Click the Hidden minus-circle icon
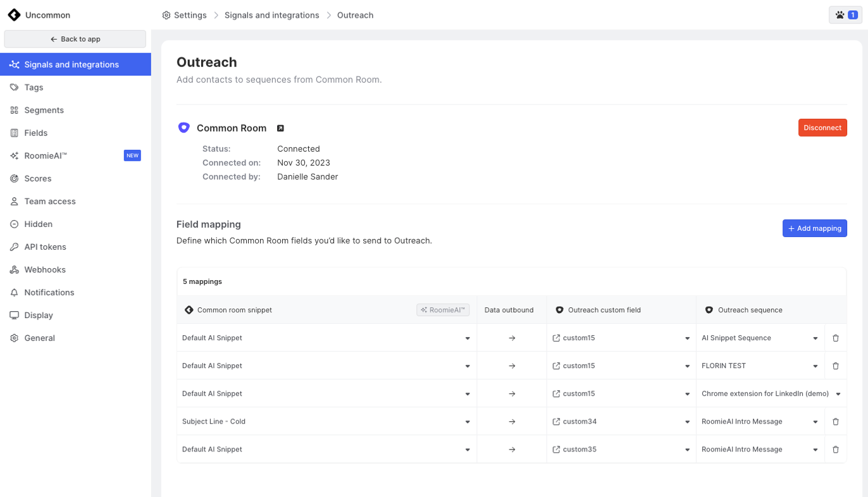 pyautogui.click(x=14, y=224)
